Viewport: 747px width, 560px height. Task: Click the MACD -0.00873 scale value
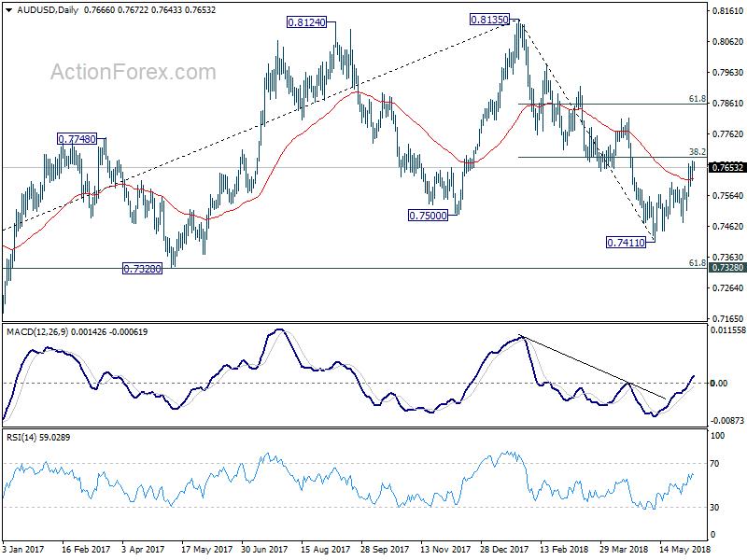point(727,420)
